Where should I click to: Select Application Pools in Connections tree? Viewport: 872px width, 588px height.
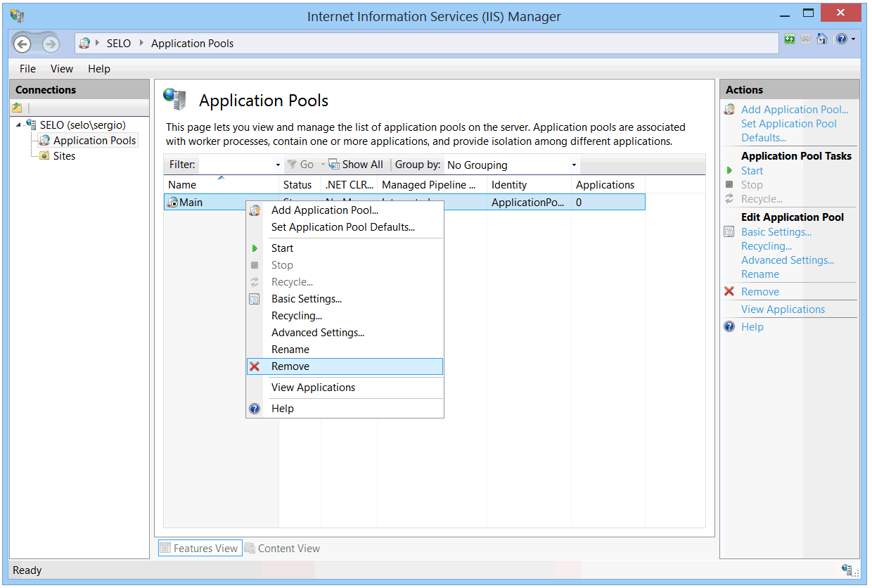95,141
